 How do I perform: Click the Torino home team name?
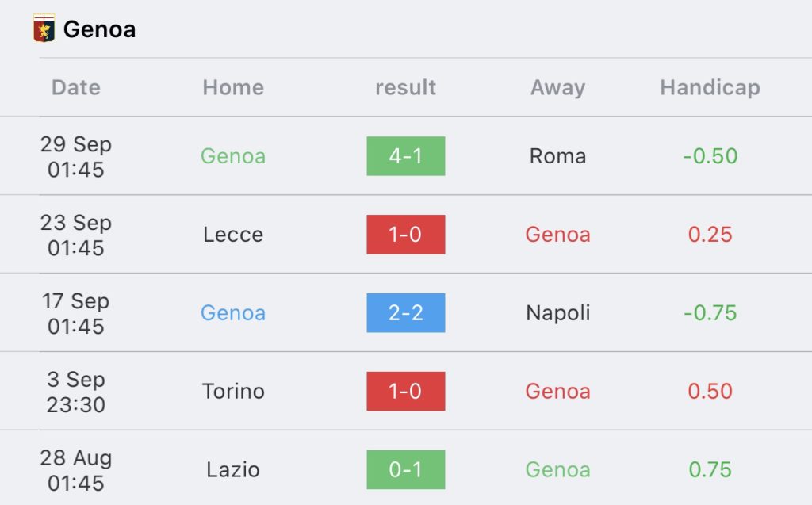tap(233, 391)
